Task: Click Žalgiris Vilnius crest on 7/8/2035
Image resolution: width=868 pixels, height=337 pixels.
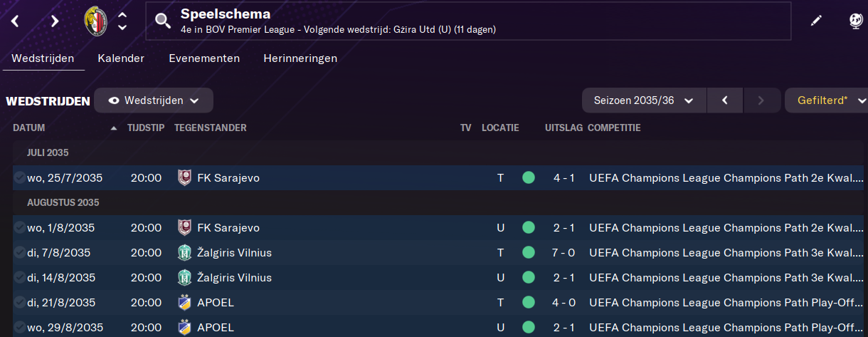Action: coord(184,252)
